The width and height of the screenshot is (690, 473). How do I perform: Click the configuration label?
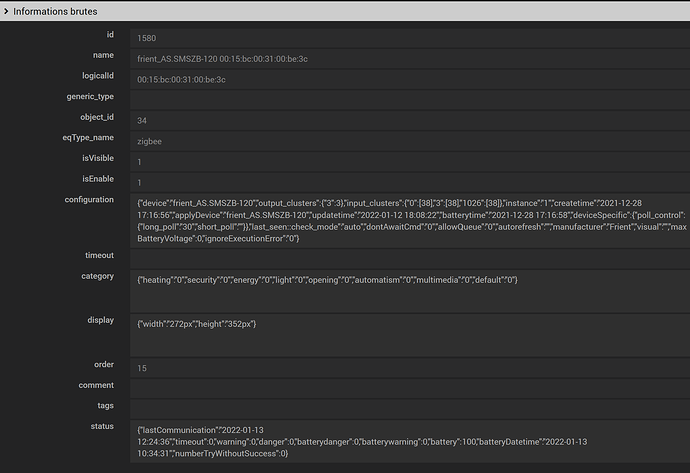(x=89, y=200)
